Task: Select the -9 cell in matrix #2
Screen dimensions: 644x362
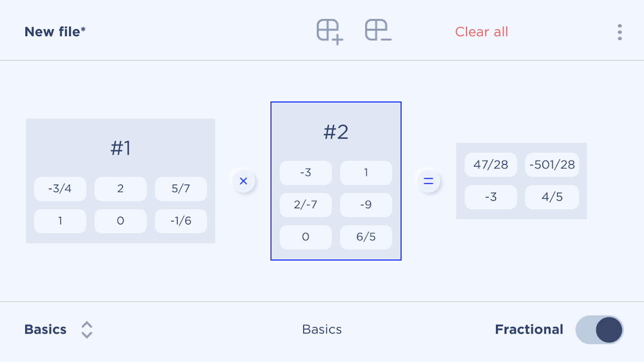Action: click(366, 205)
